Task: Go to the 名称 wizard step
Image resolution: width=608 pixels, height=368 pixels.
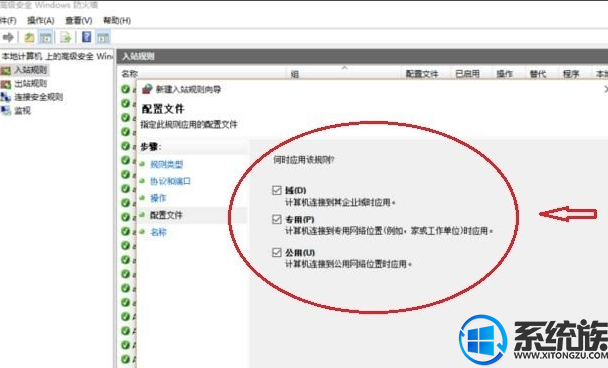Action: [158, 232]
